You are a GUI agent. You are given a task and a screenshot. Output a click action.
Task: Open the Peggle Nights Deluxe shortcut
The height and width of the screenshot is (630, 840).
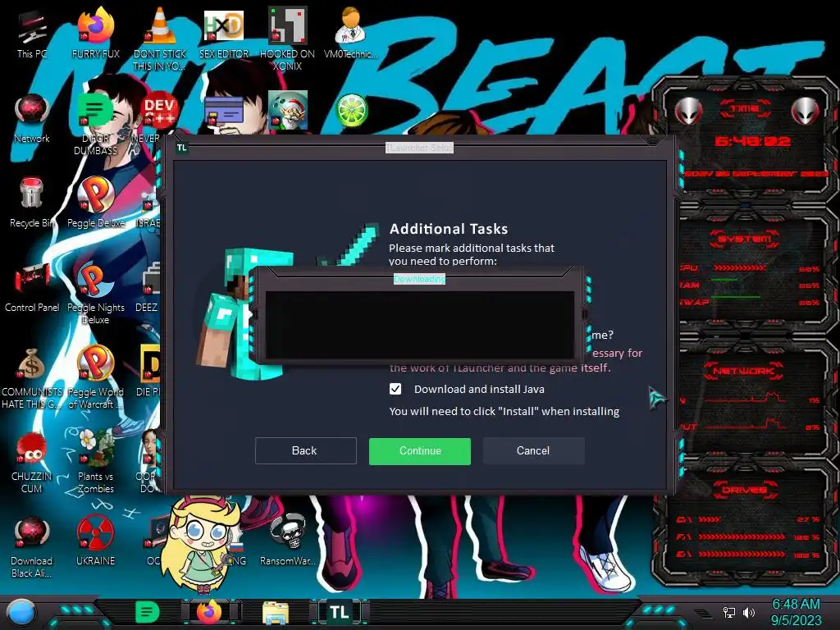[x=95, y=291]
